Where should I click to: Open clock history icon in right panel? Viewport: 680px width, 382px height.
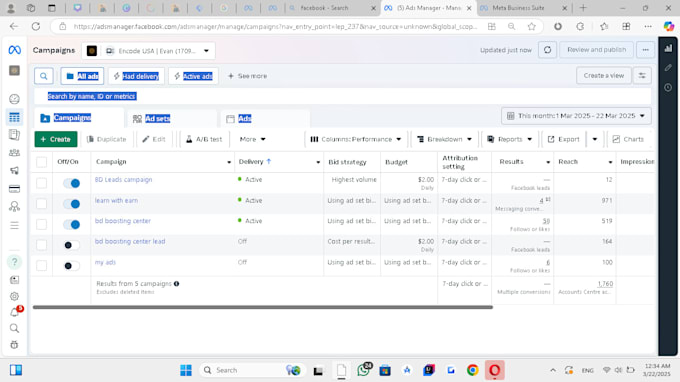668,87
